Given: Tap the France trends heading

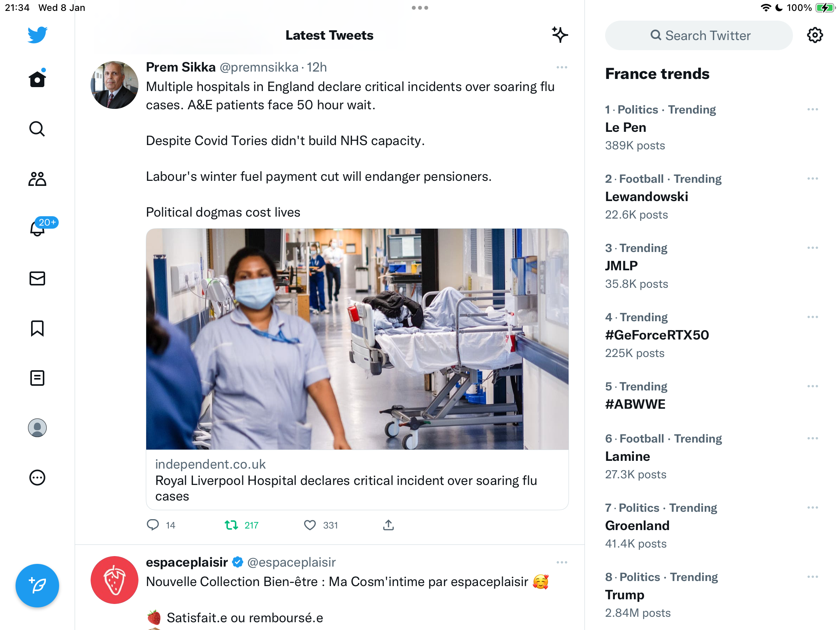Looking at the screenshot, I should [657, 74].
